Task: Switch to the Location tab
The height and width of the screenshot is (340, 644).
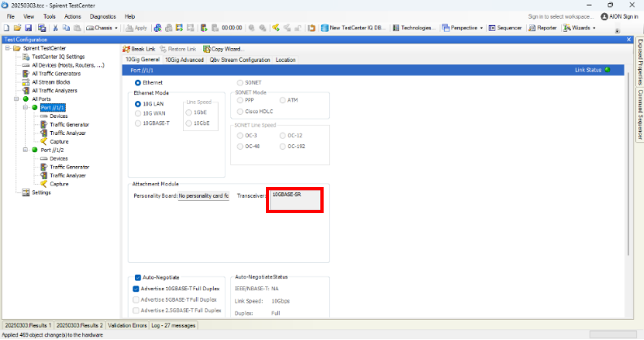Action: [x=285, y=59]
